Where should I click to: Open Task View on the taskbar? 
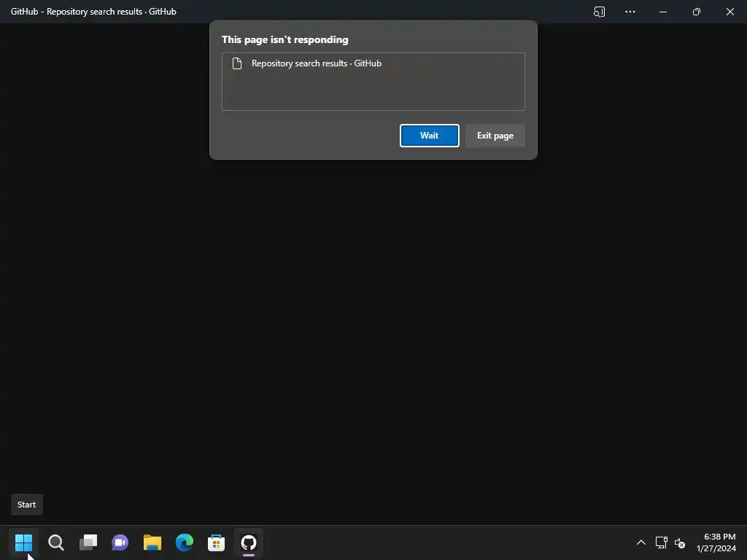(88, 542)
